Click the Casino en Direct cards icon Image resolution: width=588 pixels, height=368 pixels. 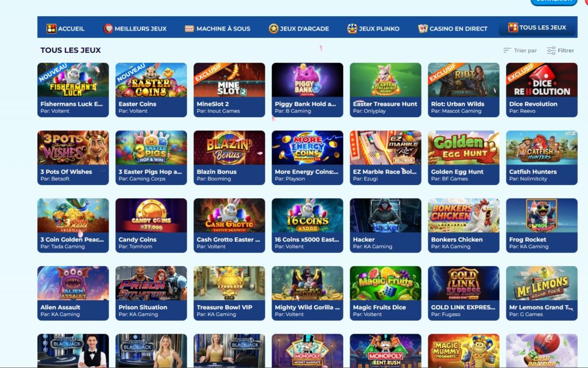click(423, 29)
